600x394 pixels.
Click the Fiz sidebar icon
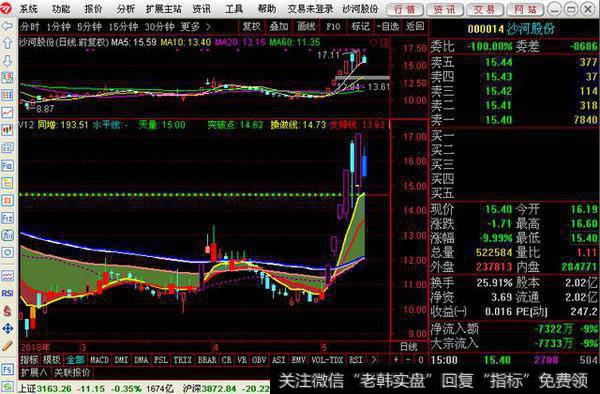click(x=7, y=218)
